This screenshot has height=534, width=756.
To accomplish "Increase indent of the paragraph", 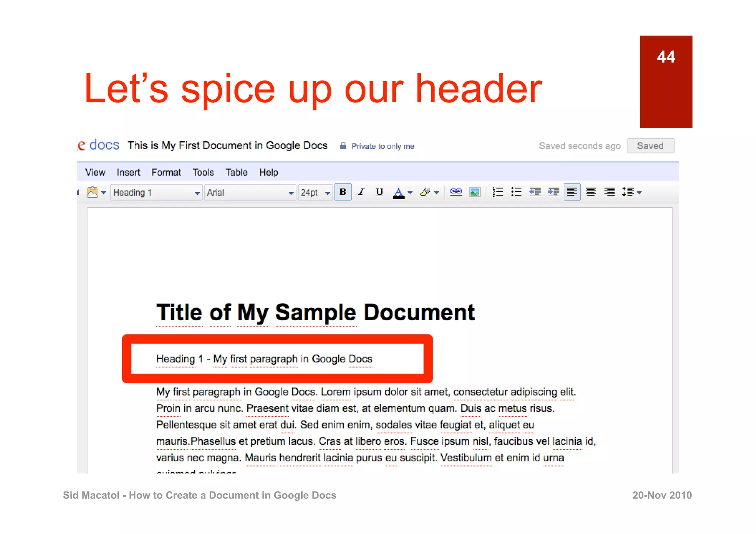I will (x=553, y=192).
